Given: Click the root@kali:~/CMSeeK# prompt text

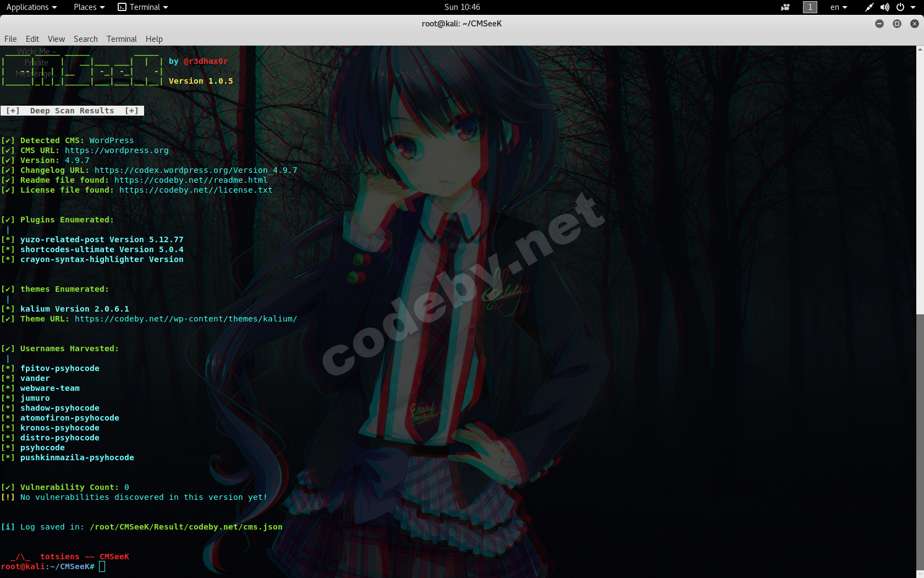Looking at the screenshot, I should (x=48, y=566).
